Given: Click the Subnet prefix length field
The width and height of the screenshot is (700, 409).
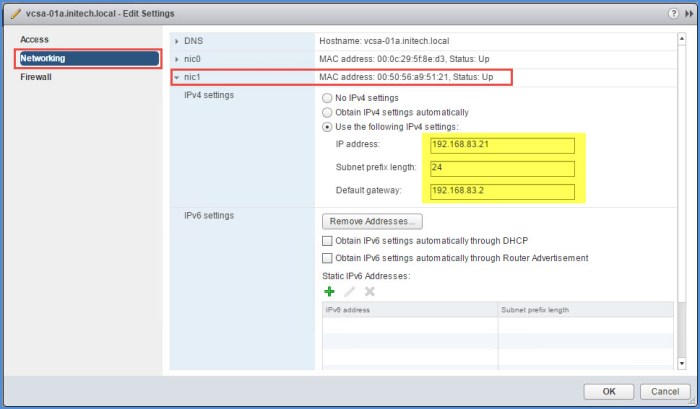Looking at the screenshot, I should click(x=502, y=168).
